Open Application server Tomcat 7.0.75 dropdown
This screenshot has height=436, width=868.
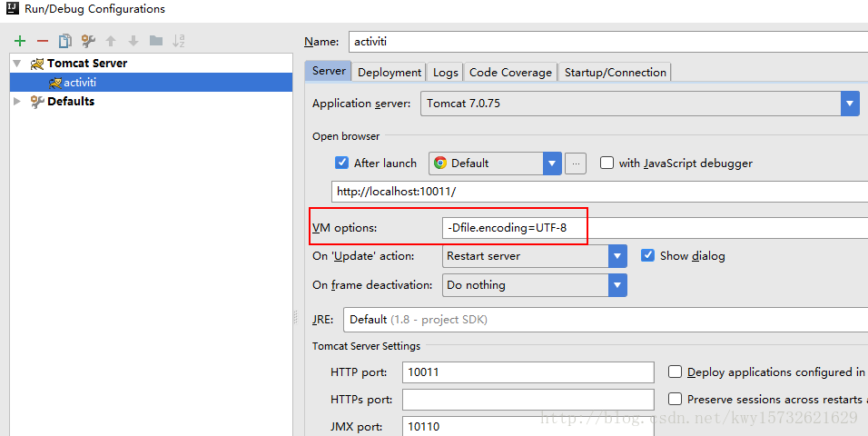tap(640, 104)
